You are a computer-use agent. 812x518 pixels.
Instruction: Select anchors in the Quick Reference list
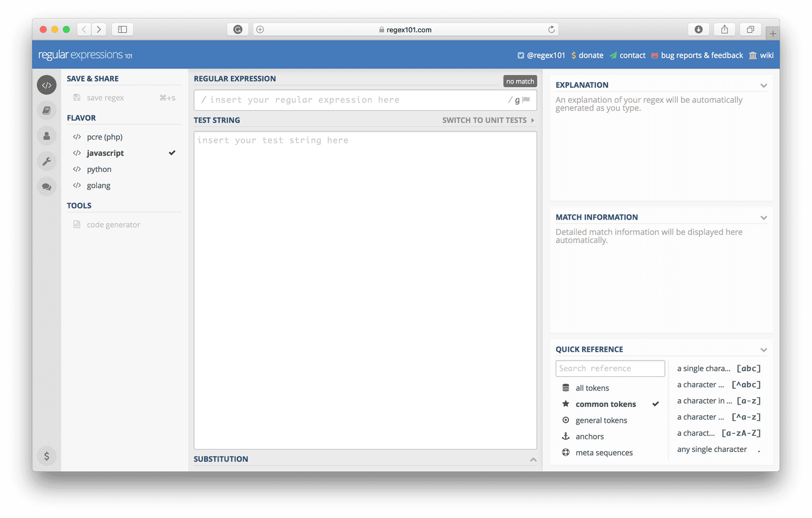pyautogui.click(x=589, y=436)
